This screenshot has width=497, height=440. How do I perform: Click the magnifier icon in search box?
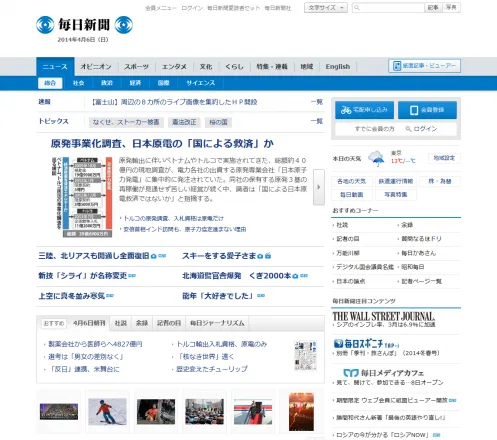click(x=357, y=8)
